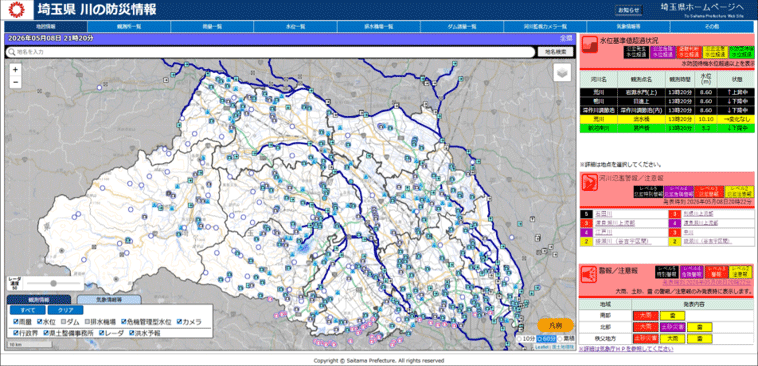This screenshot has height=366, width=758.
Task: Click the Saitama Prefecture logo icon
Action: [x=17, y=9]
